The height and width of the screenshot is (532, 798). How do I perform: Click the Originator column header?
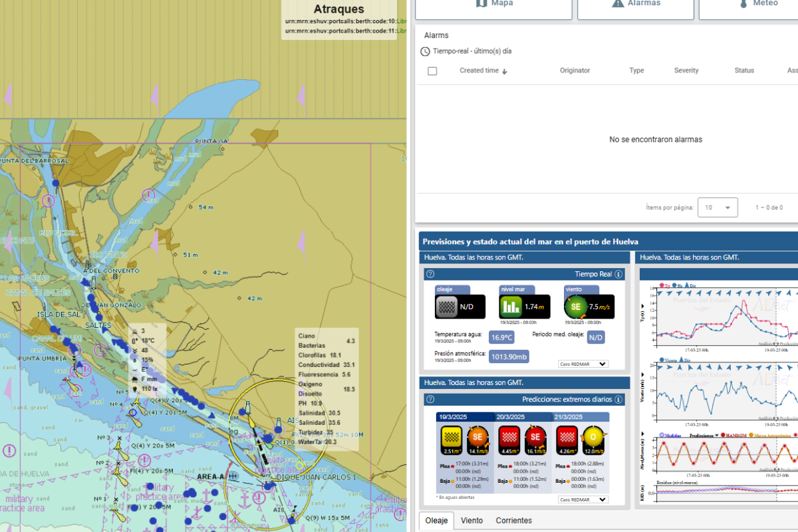(x=575, y=70)
